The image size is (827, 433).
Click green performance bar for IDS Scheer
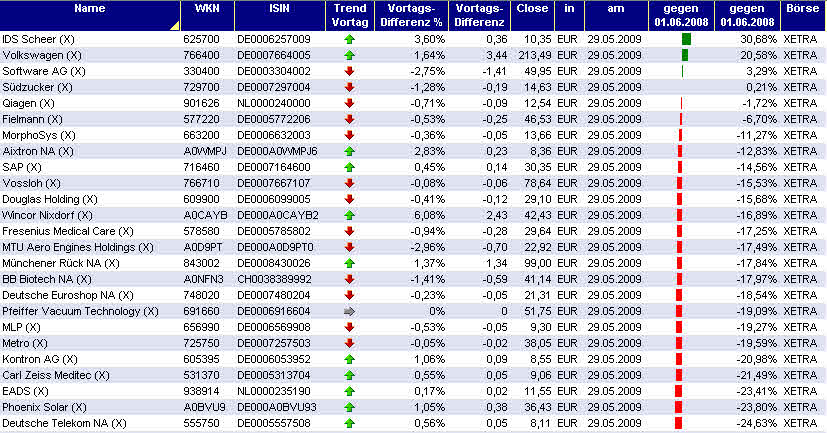tap(686, 39)
